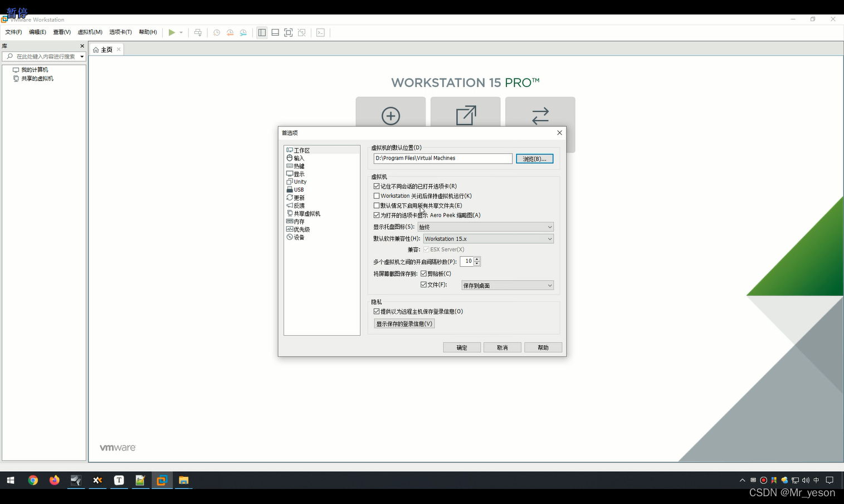Enable 默认情况下启用所有共享文件夹 checkbox
This screenshot has width=844, height=504.
click(x=377, y=205)
